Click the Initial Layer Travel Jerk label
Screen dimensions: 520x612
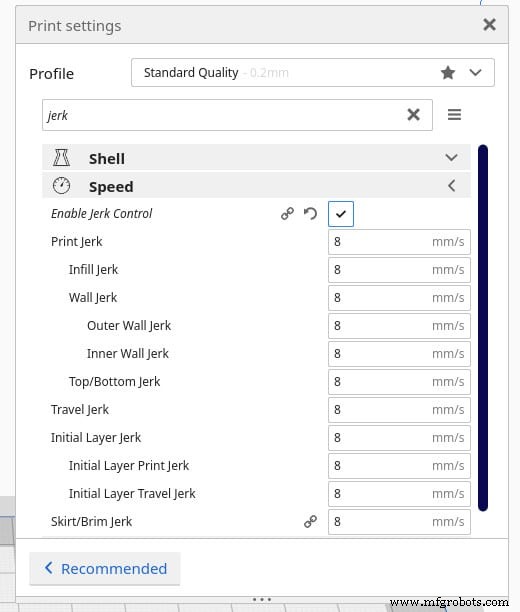[132, 494]
